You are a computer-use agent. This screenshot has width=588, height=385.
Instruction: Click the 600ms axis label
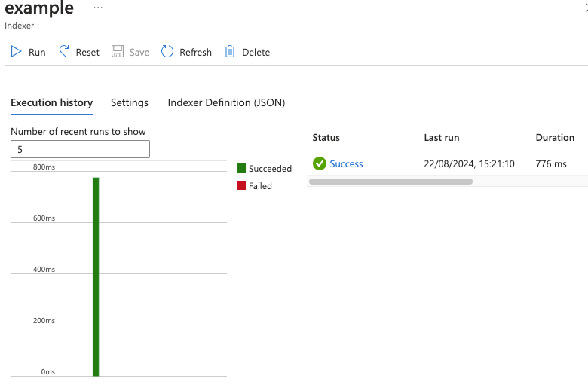[44, 218]
